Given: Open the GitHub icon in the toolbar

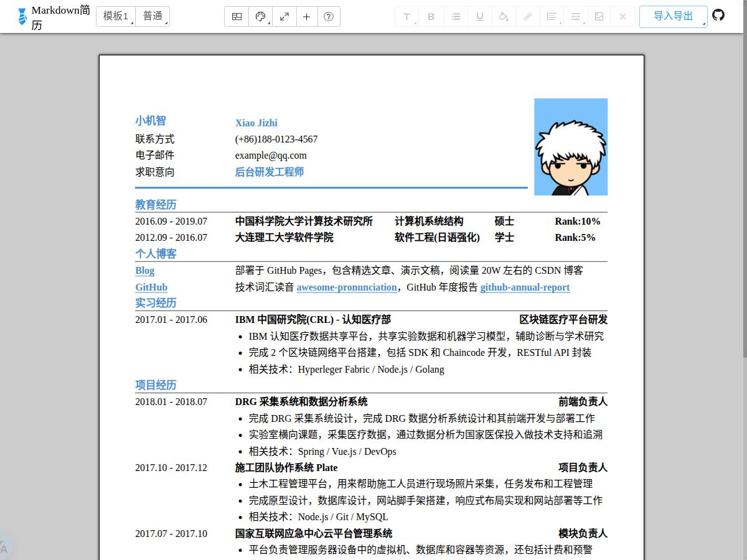Looking at the screenshot, I should (718, 15).
